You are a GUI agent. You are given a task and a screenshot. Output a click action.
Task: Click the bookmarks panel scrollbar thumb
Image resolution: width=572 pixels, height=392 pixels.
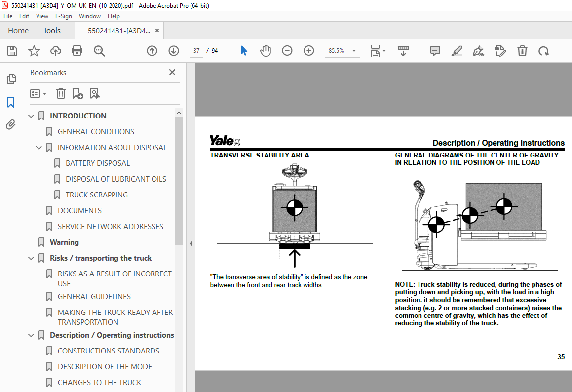tap(179, 181)
